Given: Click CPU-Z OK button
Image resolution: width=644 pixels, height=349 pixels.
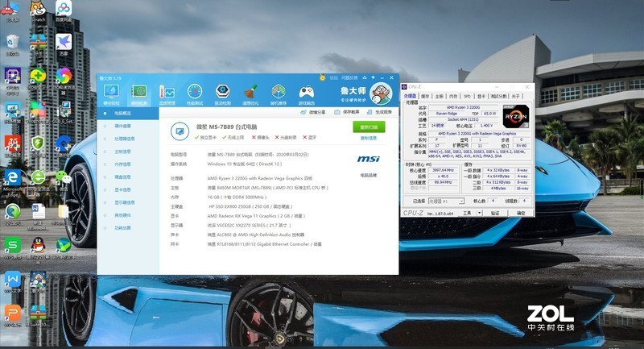Looking at the screenshot, I should (521, 213).
